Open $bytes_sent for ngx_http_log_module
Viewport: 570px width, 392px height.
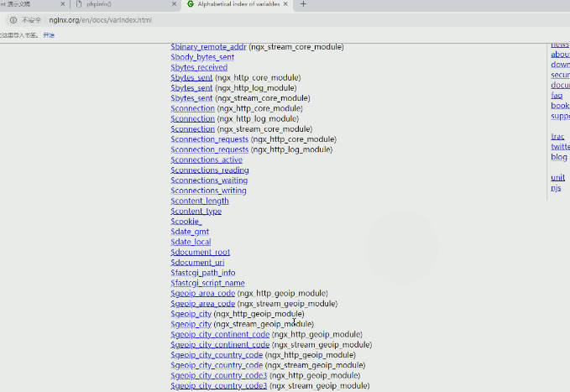(191, 87)
